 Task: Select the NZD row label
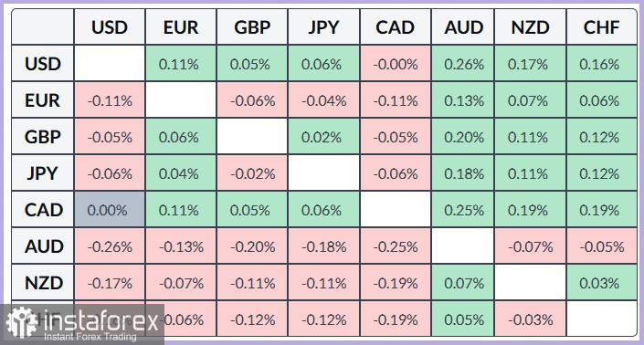tap(43, 283)
